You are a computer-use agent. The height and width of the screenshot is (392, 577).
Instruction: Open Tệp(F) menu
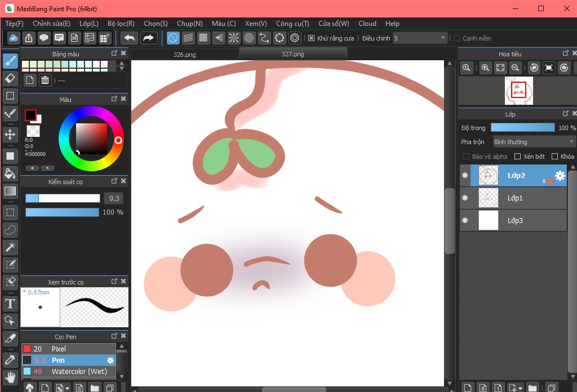(x=14, y=24)
